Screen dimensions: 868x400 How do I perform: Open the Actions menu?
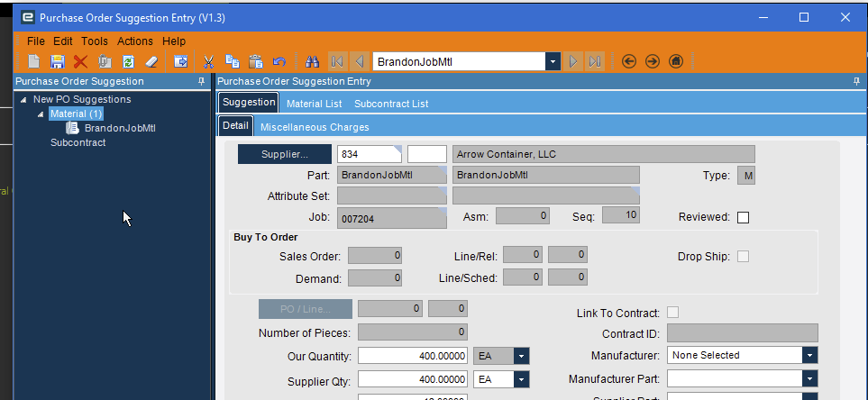135,41
